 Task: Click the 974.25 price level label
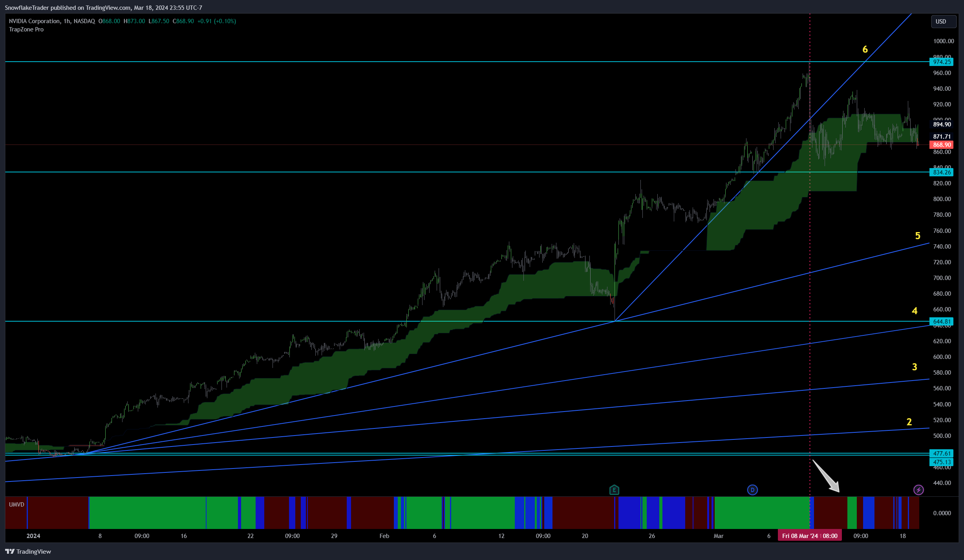(x=941, y=62)
